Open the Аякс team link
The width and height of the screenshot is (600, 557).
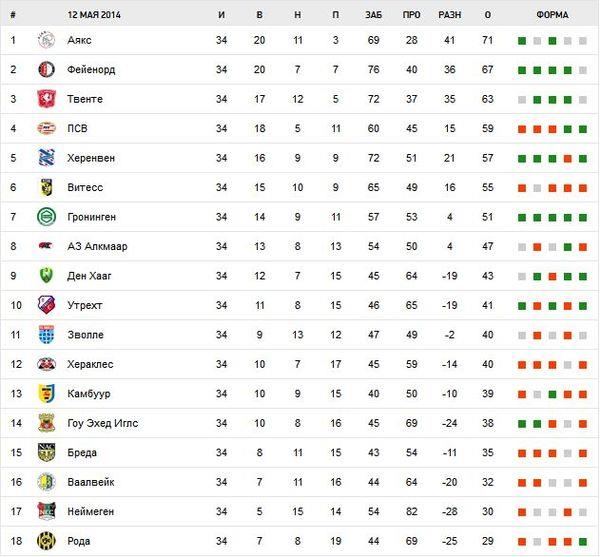pos(79,41)
